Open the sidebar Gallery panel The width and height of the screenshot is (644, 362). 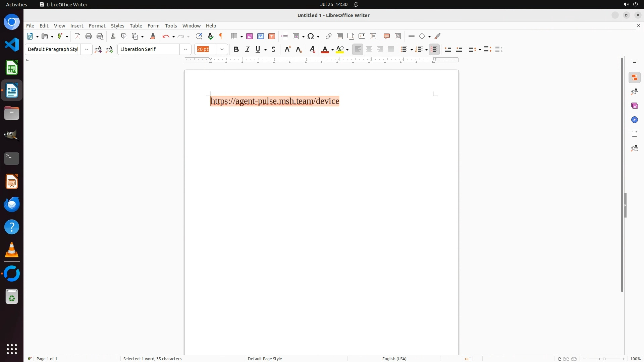634,106
